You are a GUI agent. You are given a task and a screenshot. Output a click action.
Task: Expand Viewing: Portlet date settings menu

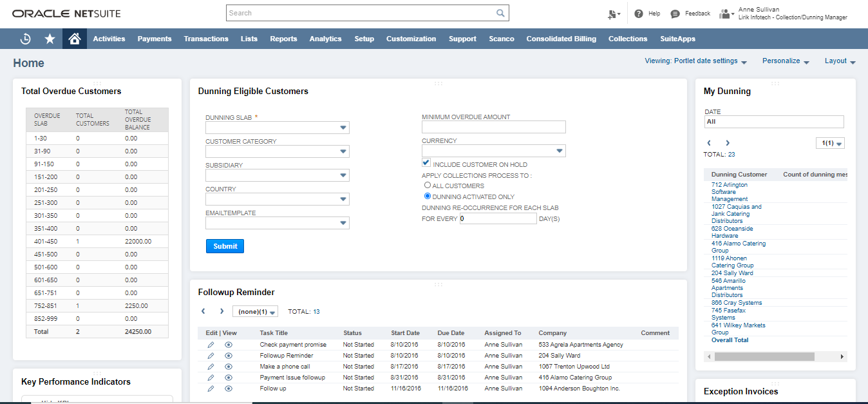pos(696,61)
